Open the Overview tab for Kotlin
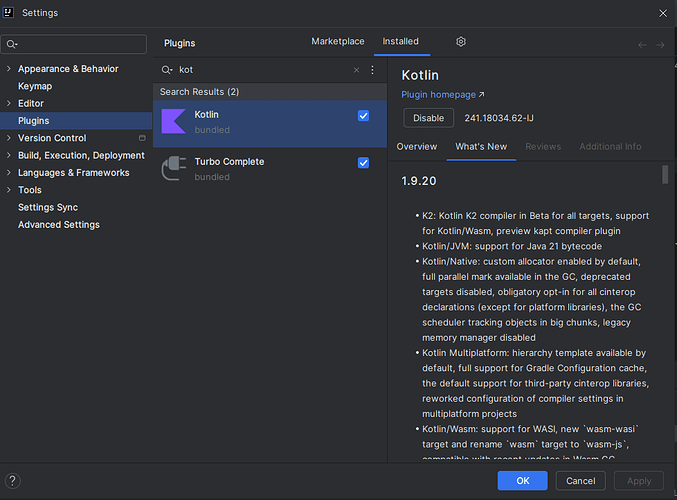This screenshot has height=500, width=677. click(417, 147)
